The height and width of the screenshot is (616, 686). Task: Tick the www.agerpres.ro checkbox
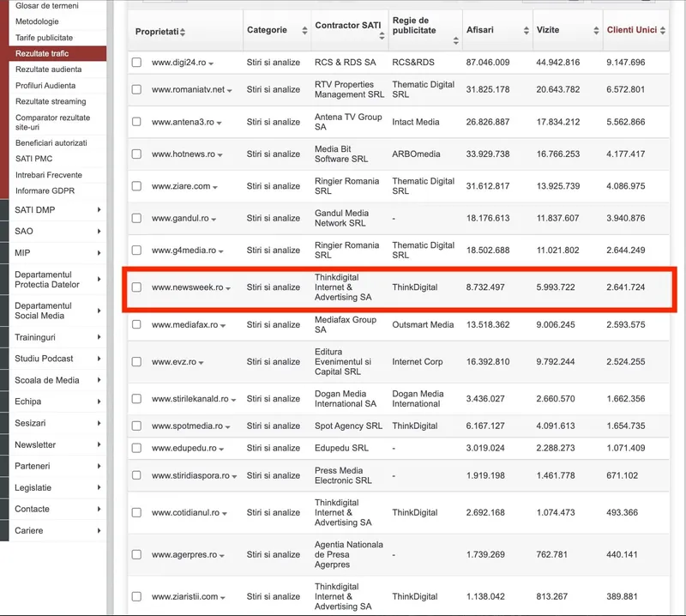click(x=136, y=554)
